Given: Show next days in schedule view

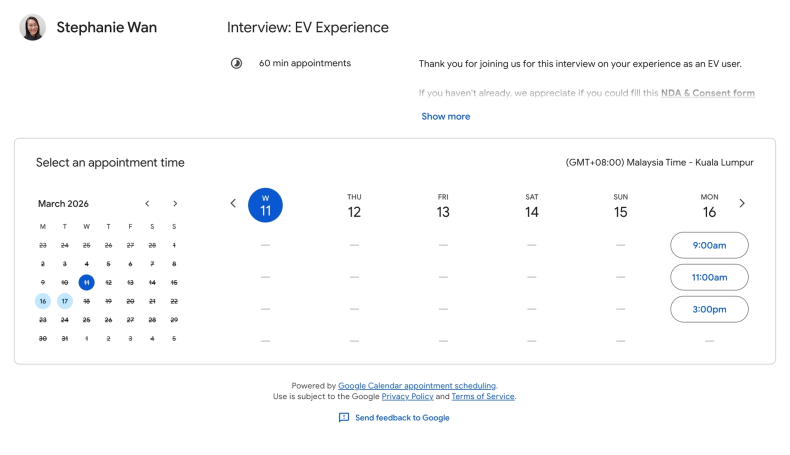Looking at the screenshot, I should [741, 203].
